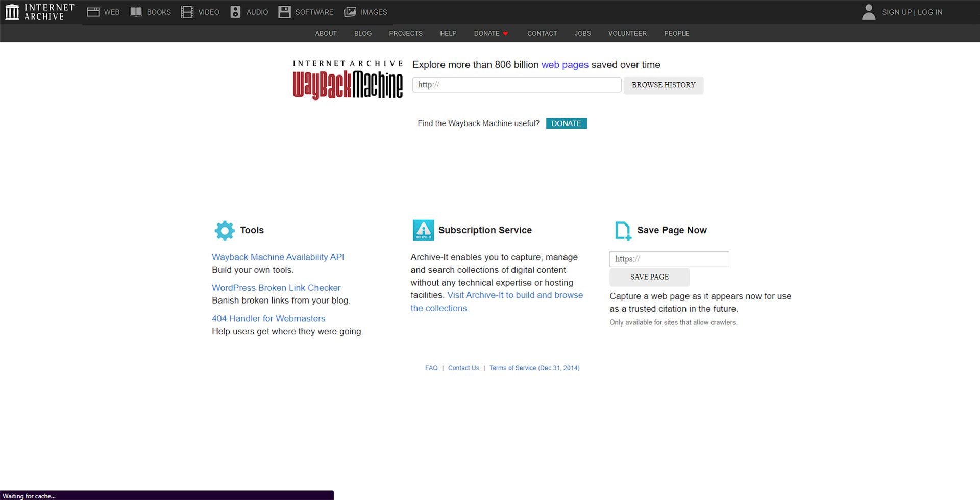Select DONATE in the navigation bar
The width and height of the screenshot is (980, 500).
[486, 33]
